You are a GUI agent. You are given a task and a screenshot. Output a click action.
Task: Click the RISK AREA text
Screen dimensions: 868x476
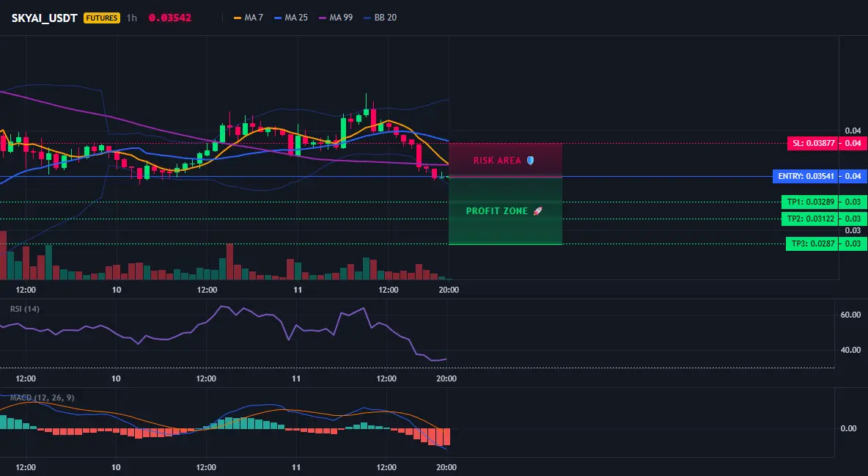tap(497, 161)
